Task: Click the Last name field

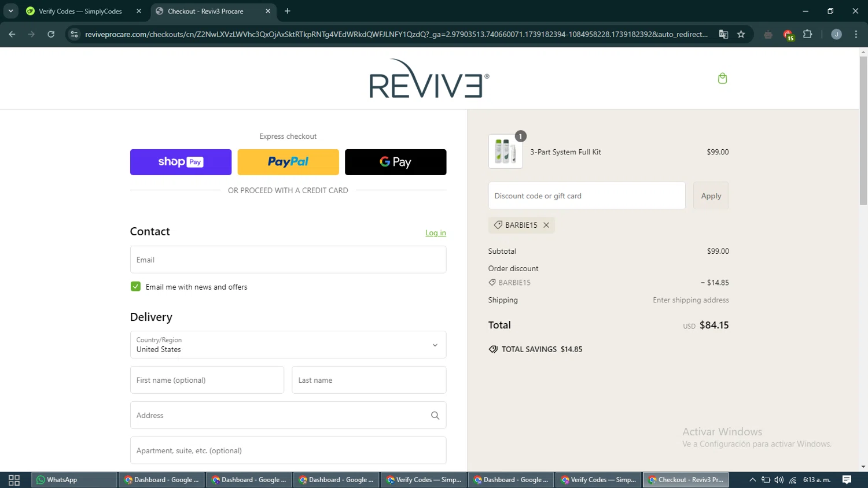Action: [369, 380]
